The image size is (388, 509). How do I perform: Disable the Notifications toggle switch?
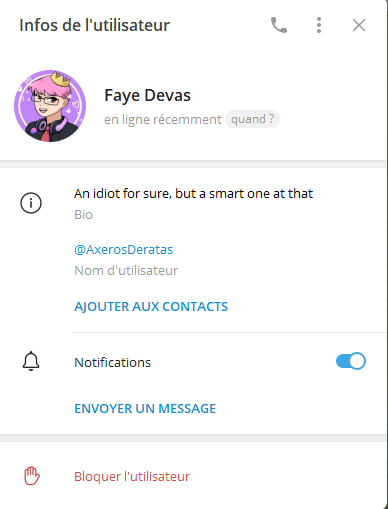(351, 361)
